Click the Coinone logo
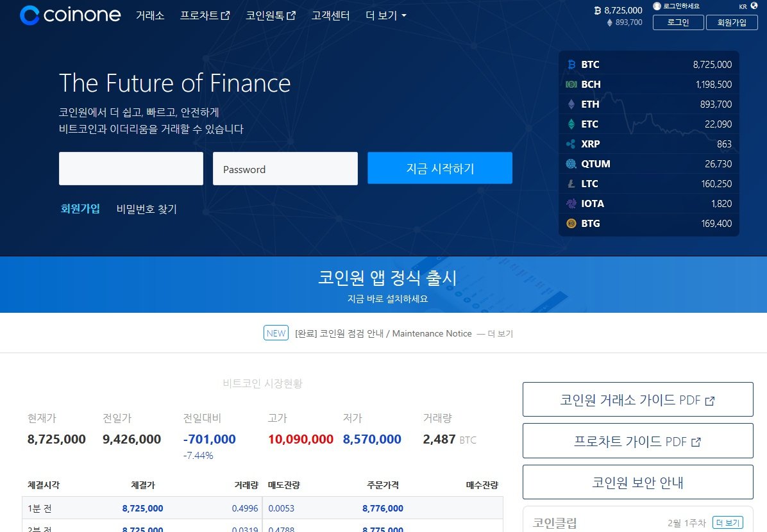This screenshot has width=767, height=532. [71, 15]
